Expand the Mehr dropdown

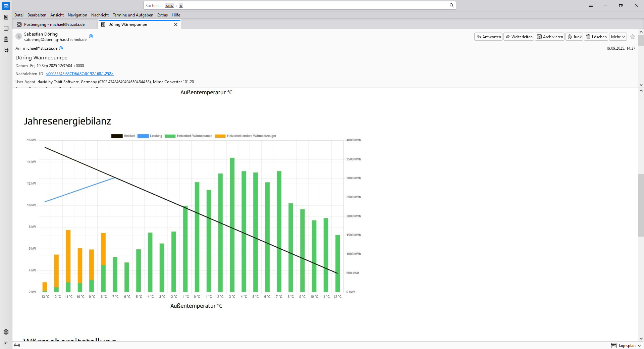618,37
